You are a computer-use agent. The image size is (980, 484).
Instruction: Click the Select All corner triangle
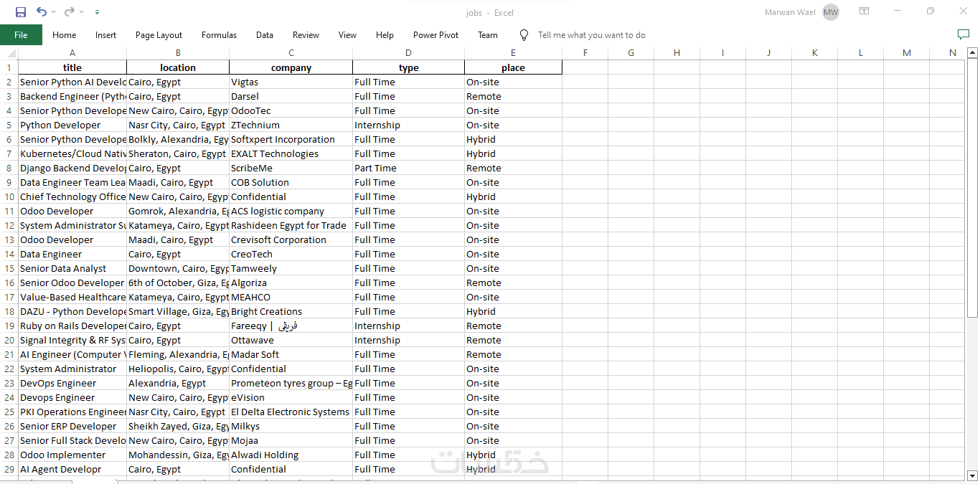pos(9,52)
